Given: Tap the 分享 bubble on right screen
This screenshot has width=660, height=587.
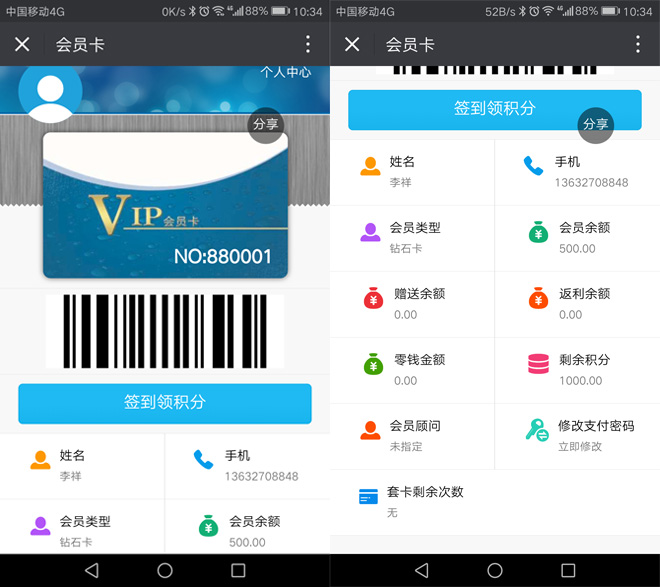Looking at the screenshot, I should point(596,125).
